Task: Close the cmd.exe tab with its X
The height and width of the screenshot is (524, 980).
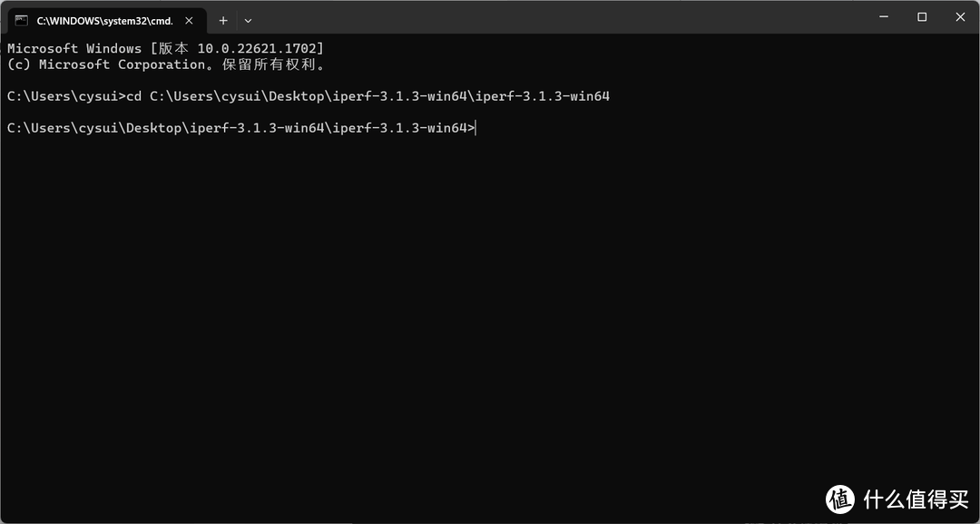Action: [x=189, y=20]
